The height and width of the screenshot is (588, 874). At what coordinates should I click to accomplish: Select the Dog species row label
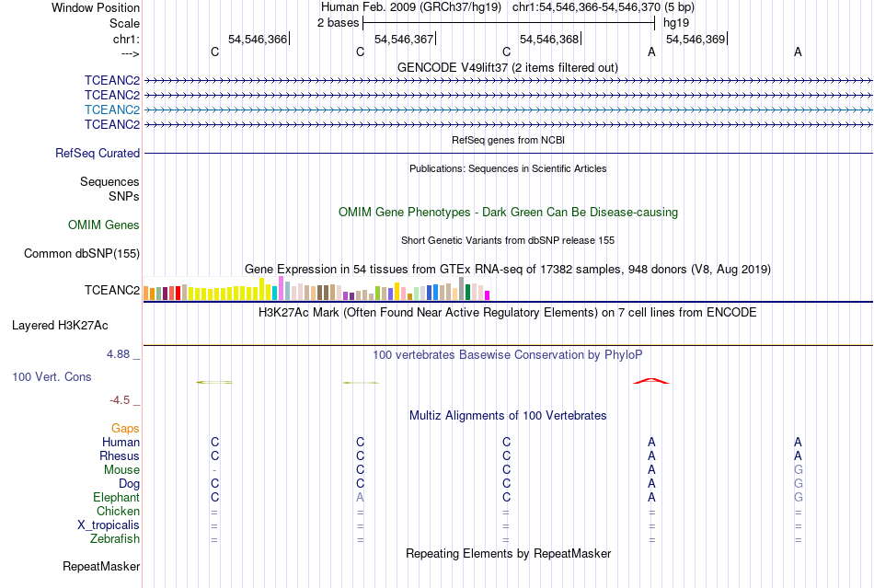129,484
